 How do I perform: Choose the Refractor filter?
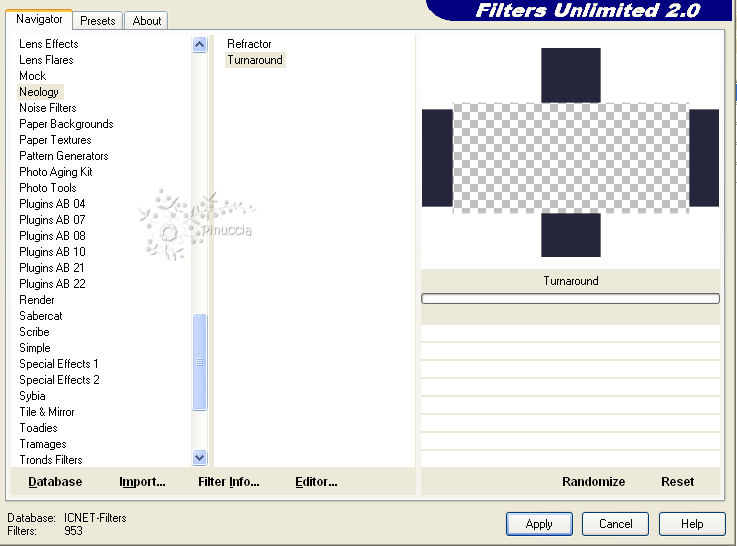point(249,44)
